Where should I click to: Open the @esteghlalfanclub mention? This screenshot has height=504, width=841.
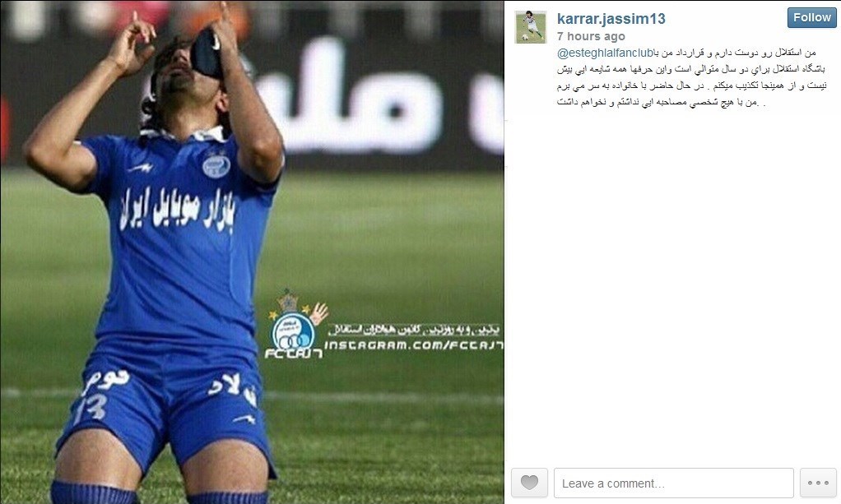(x=606, y=53)
